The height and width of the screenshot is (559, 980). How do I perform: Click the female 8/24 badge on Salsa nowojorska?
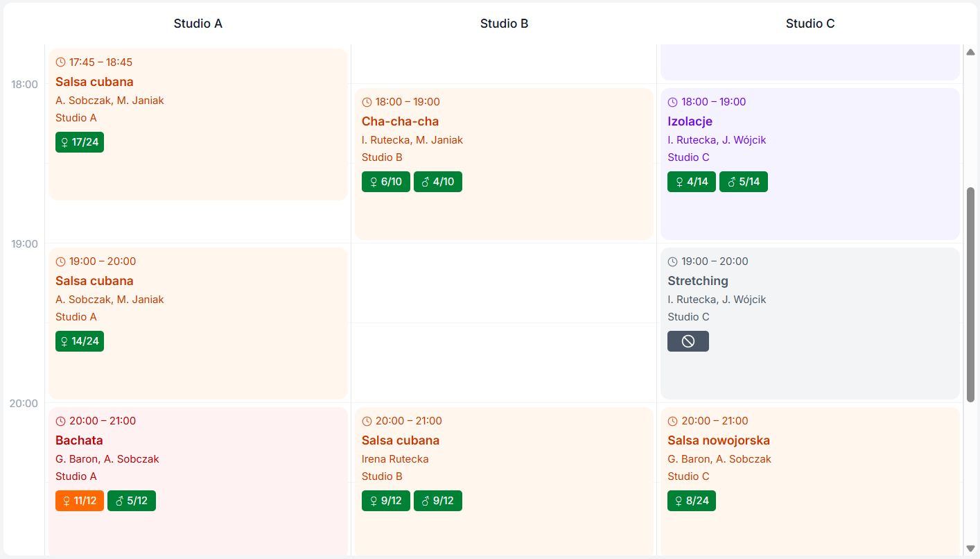691,501
